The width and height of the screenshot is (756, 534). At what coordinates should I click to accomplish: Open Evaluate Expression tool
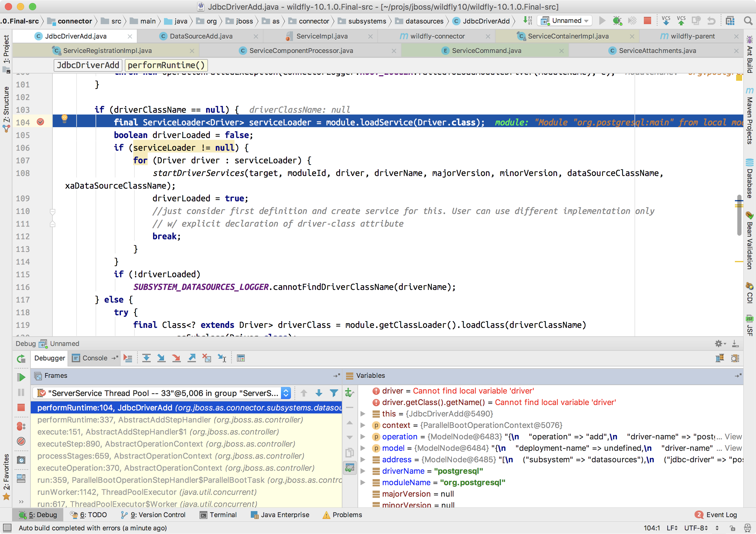point(241,358)
